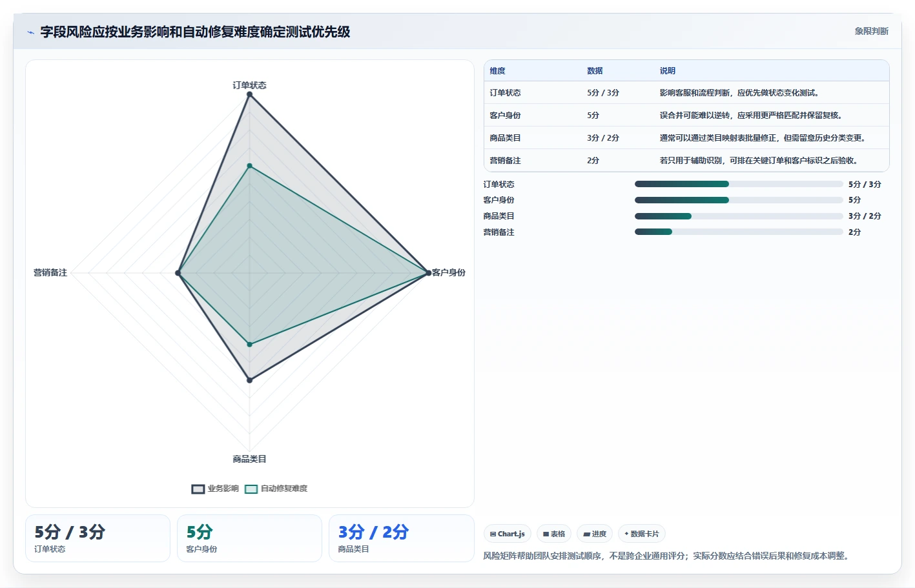Click the 象限判断 label in header

pos(872,31)
